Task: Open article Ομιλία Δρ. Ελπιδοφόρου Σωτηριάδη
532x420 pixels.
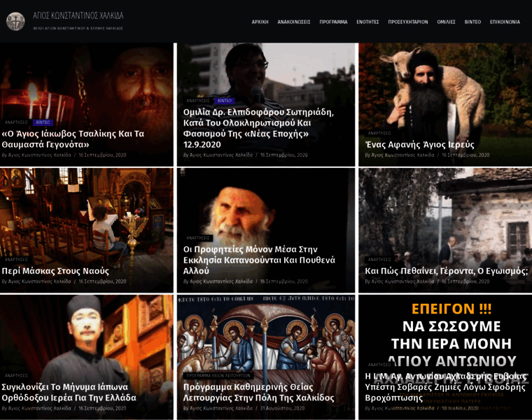Action: click(x=258, y=128)
